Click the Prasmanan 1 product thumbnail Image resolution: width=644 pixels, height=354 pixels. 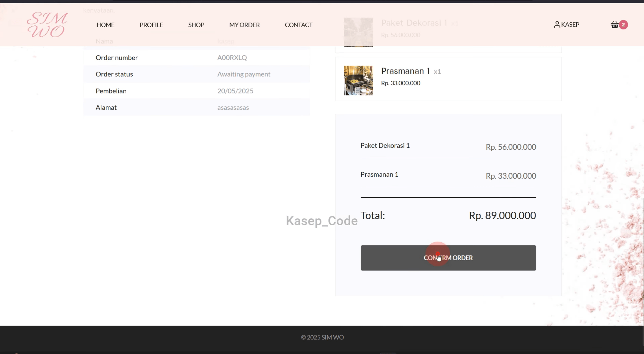358,80
